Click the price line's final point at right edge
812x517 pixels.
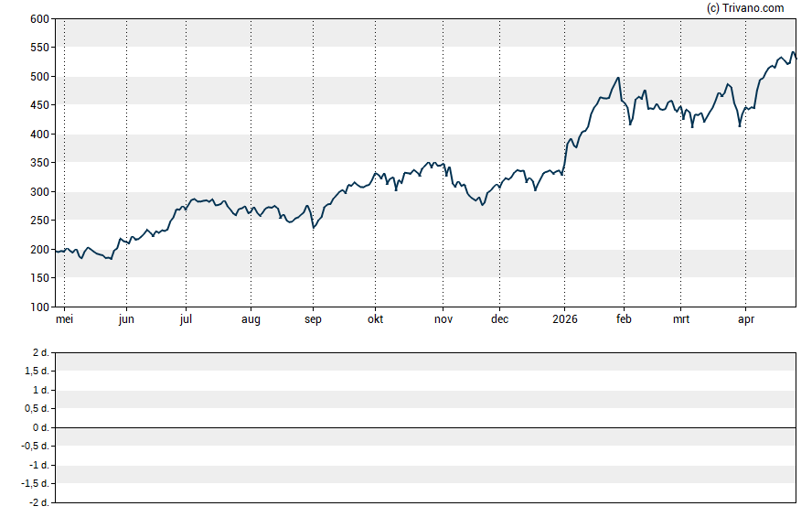[796, 59]
